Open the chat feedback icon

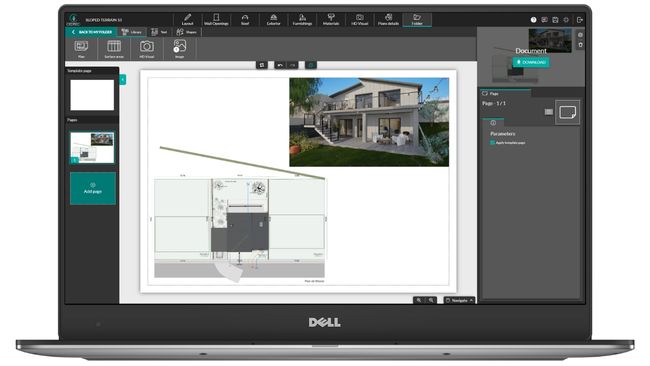pyautogui.click(x=544, y=19)
